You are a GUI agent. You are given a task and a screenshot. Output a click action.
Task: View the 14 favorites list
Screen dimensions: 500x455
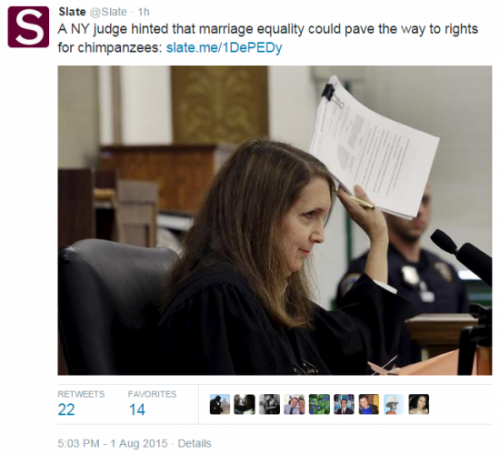click(x=152, y=404)
